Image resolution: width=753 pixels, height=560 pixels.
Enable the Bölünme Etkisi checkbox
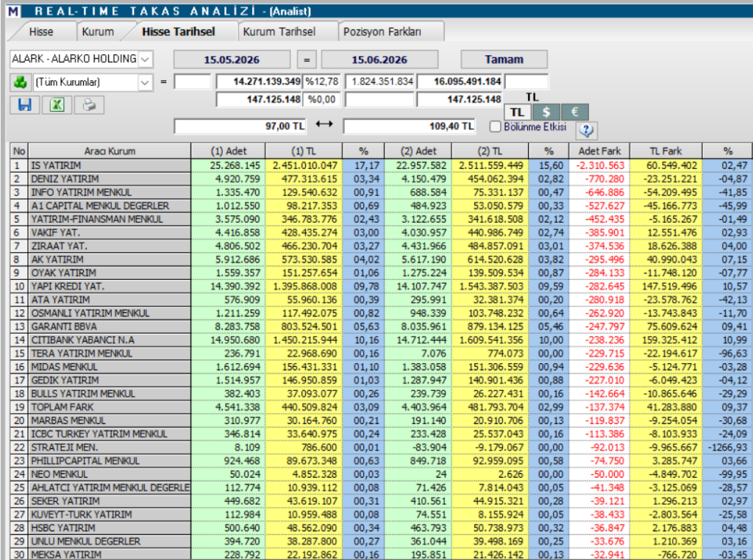pyautogui.click(x=495, y=126)
